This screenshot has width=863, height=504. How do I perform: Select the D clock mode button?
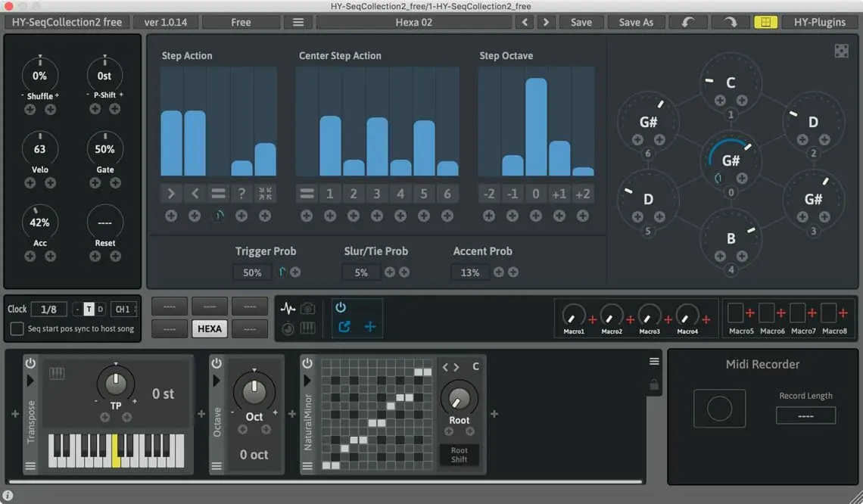101,309
